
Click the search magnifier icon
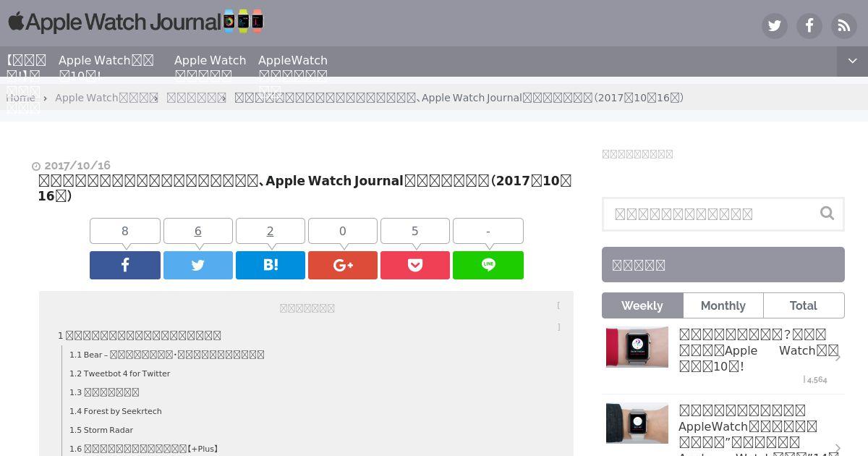point(827,214)
